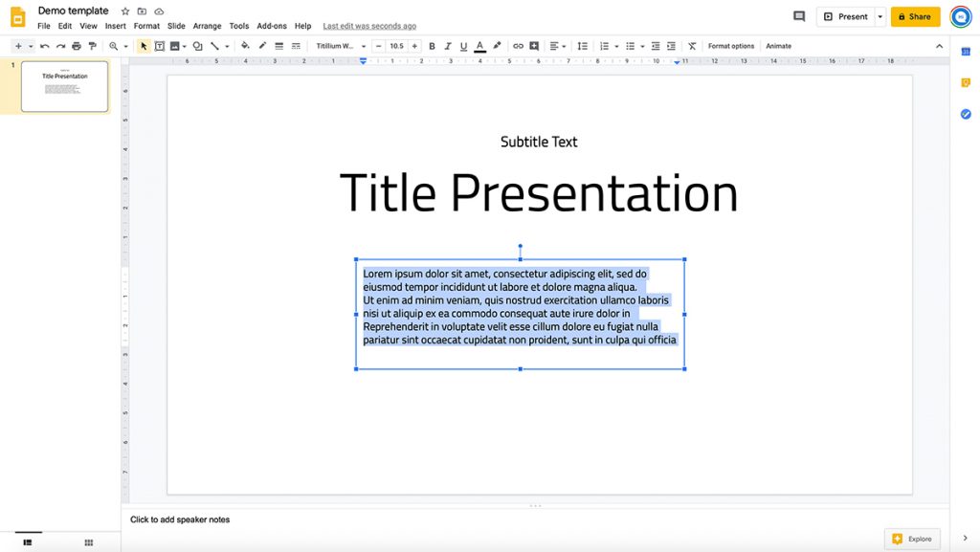Open Border weight icon

pyautogui.click(x=279, y=46)
